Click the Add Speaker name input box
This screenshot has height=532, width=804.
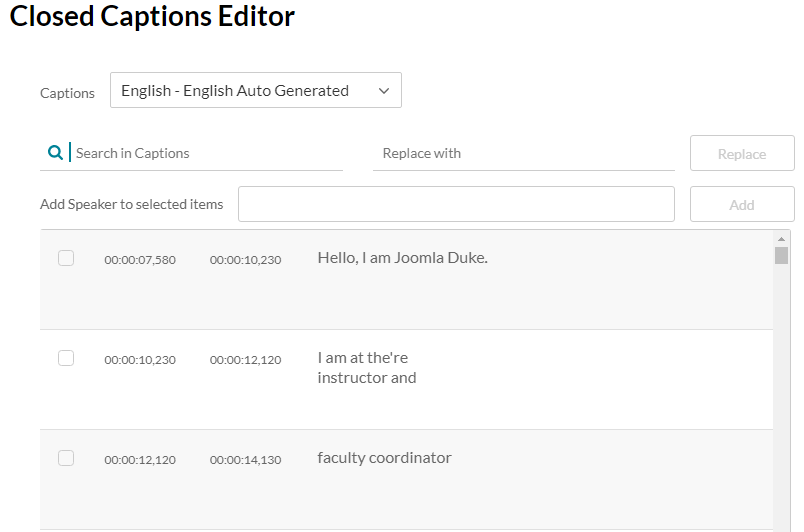456,204
